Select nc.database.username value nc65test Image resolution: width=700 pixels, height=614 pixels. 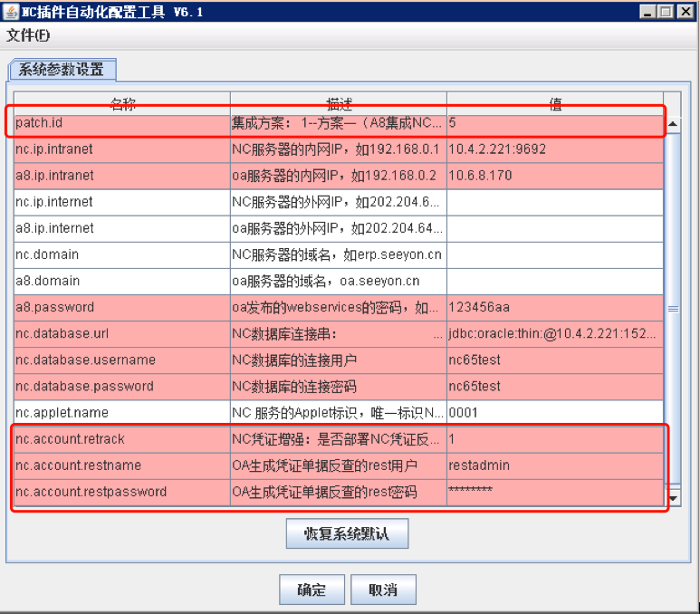(555, 360)
